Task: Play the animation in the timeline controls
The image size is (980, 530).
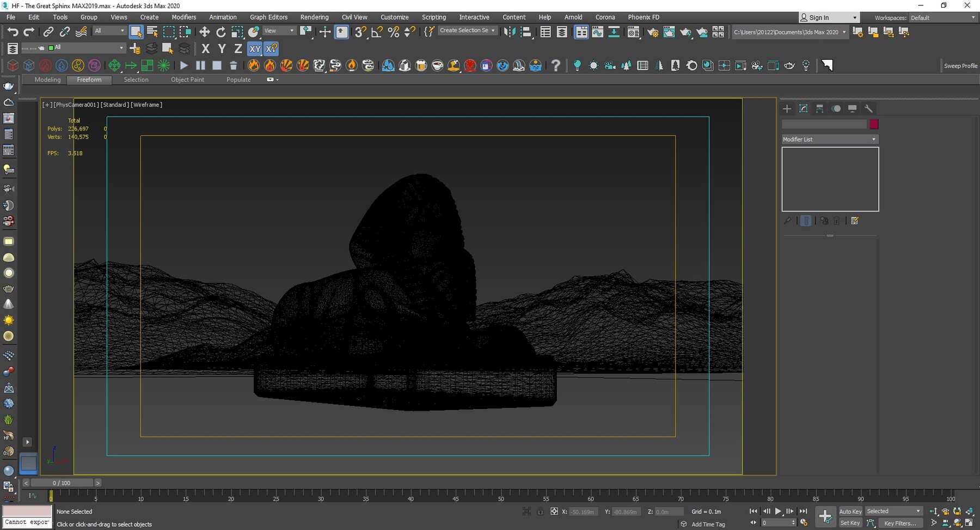Action: coord(778,511)
